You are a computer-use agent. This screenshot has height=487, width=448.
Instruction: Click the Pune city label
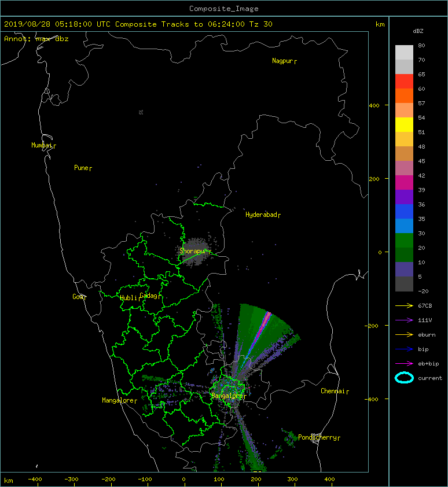click(x=83, y=168)
